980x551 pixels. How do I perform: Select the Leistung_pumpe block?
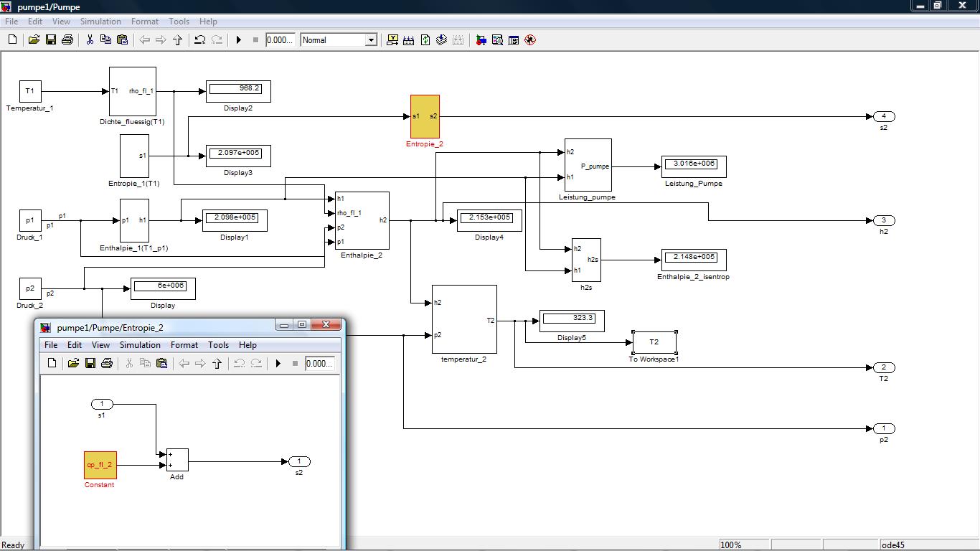(588, 165)
